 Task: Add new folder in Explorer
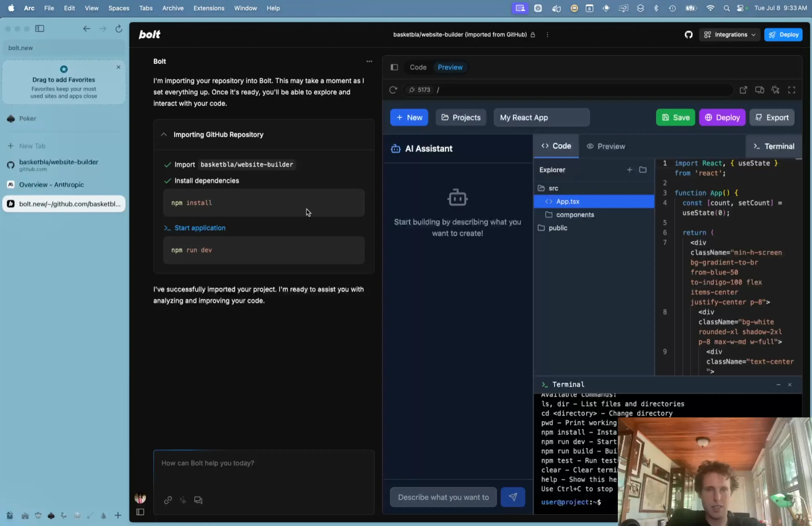(643, 170)
